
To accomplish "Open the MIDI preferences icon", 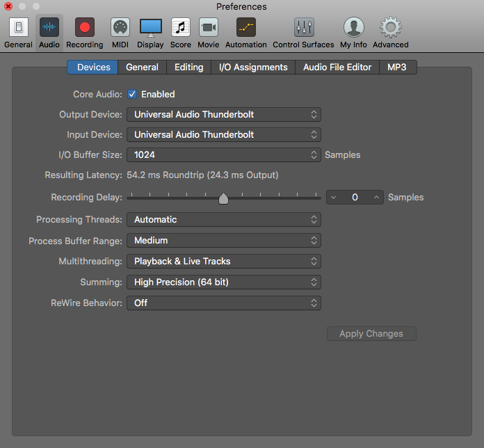I will point(120,28).
